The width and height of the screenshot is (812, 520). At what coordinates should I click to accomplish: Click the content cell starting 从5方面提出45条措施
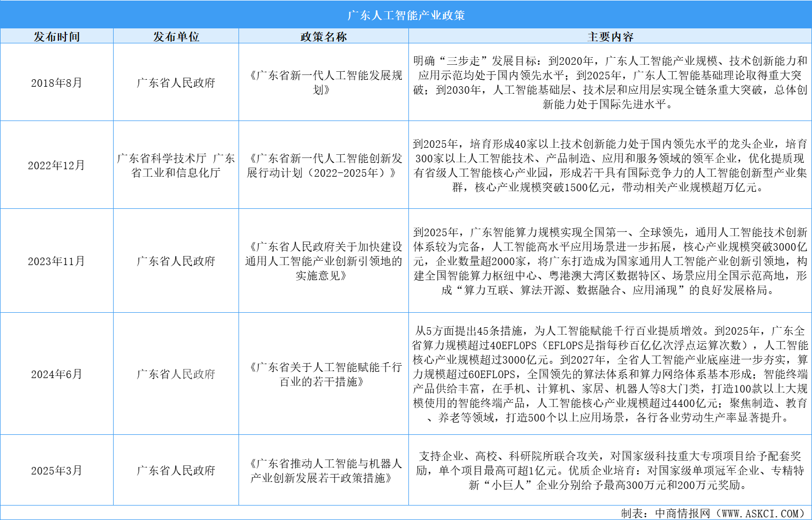[610, 374]
